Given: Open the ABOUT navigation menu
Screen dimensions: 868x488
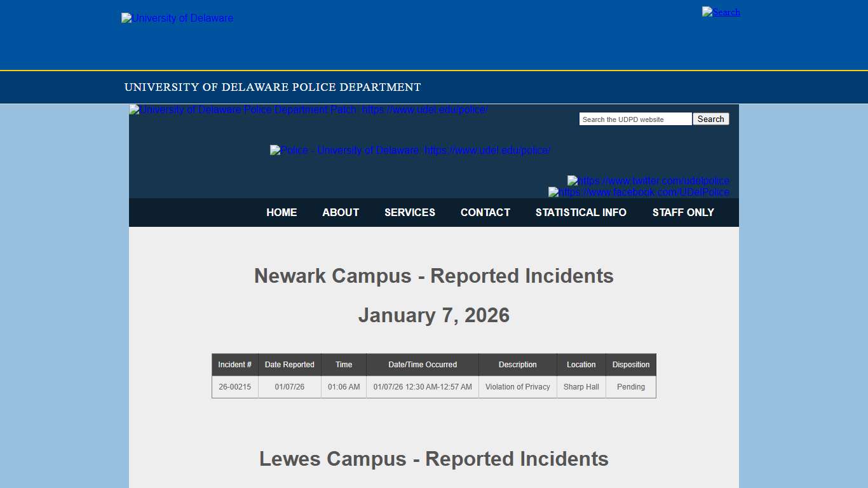Looking at the screenshot, I should coord(341,212).
